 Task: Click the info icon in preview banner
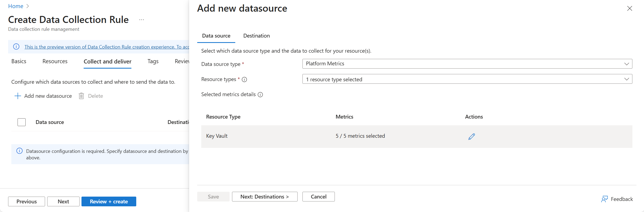pos(16,47)
